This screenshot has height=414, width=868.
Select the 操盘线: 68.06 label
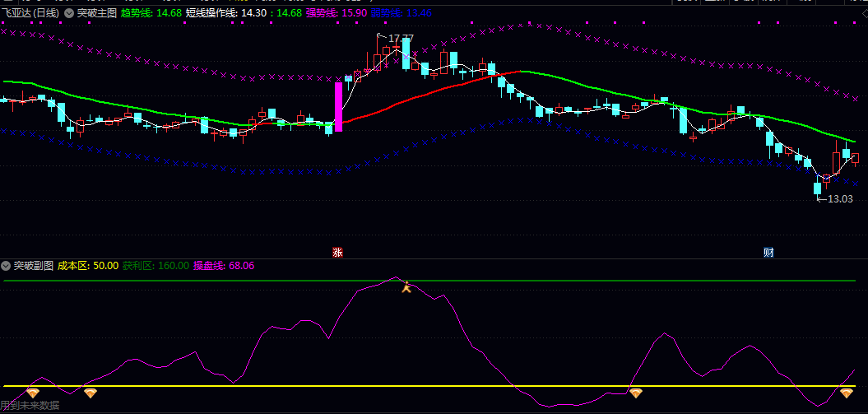coord(224,266)
